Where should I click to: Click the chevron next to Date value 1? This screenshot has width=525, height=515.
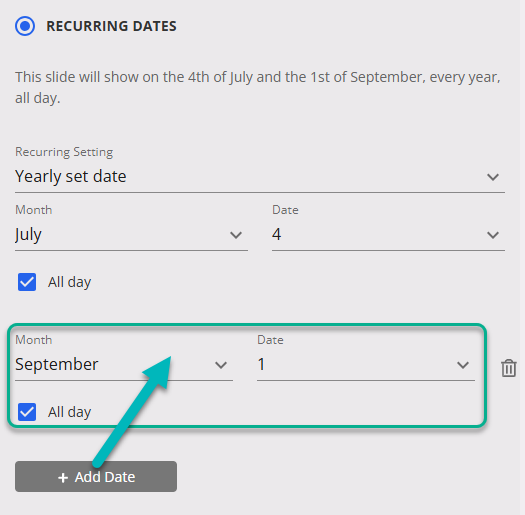463,365
